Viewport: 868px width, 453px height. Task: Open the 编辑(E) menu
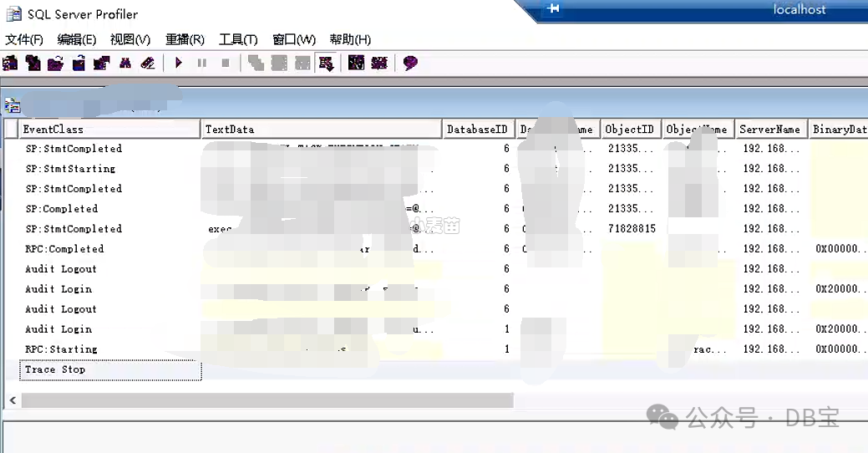pos(76,39)
